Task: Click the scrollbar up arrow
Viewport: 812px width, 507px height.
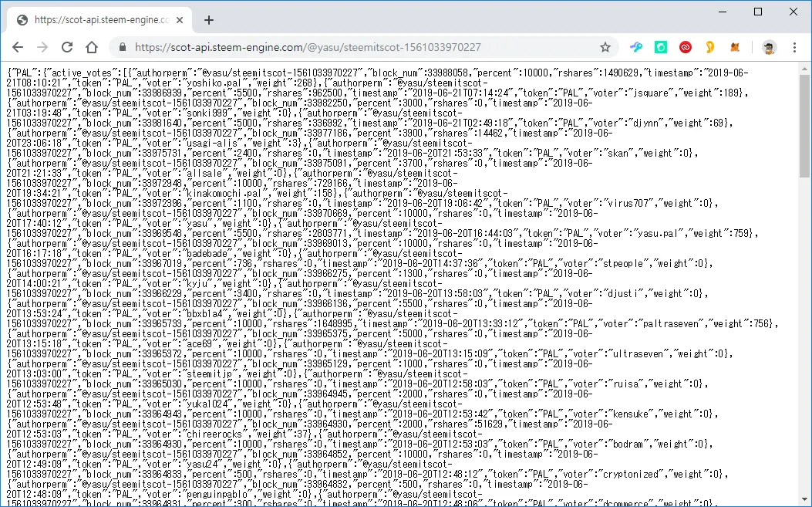Action: [804, 69]
